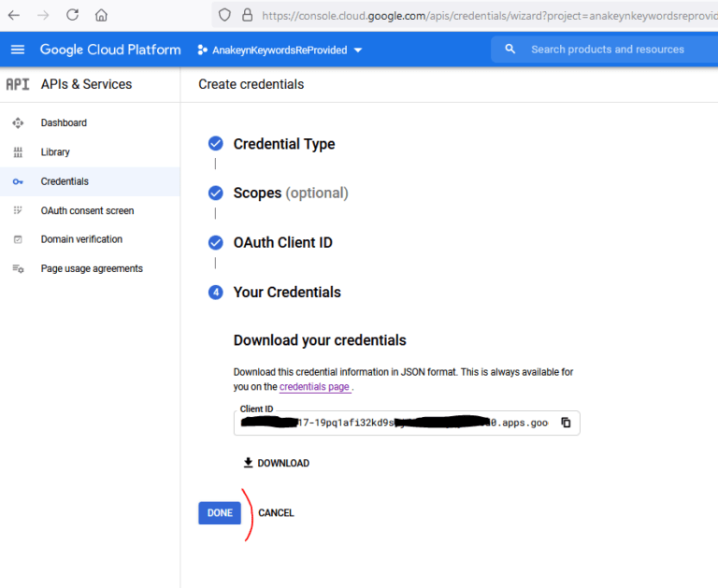Open OAuth consent screen menu item

pyautogui.click(x=87, y=211)
